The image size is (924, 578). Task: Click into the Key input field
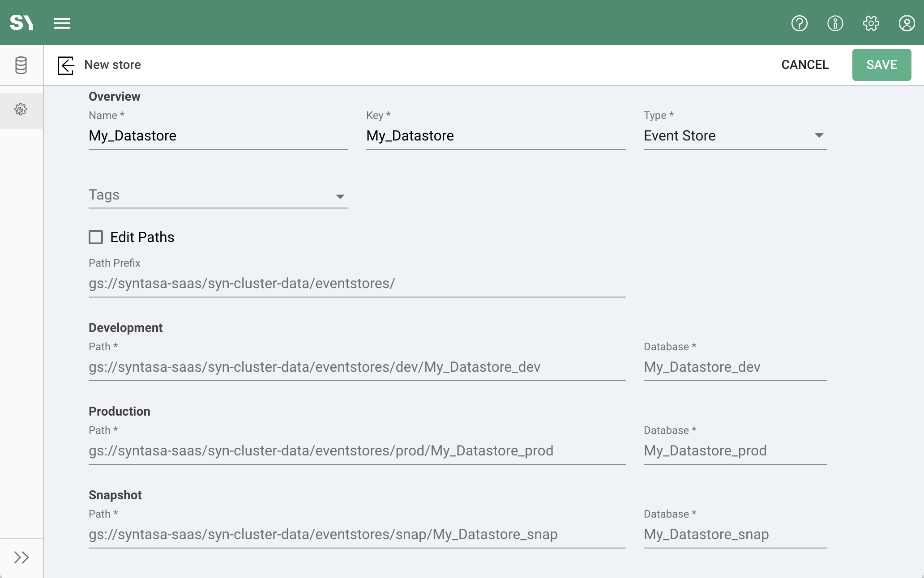[496, 136]
